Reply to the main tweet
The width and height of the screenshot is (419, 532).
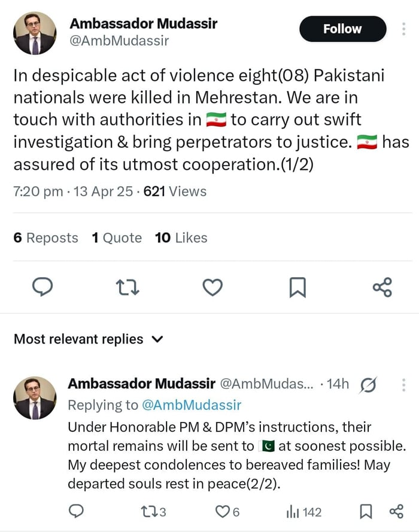42,288
